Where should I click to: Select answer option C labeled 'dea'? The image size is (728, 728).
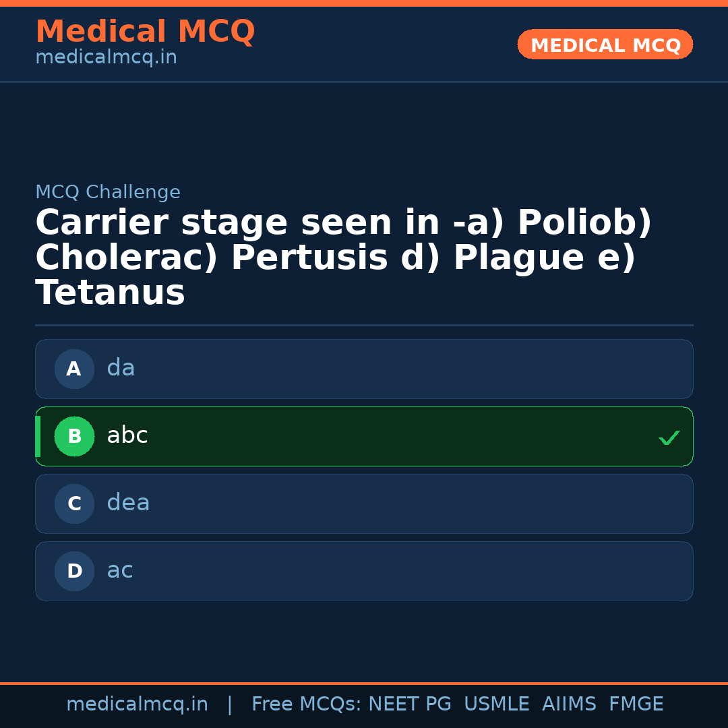point(364,504)
